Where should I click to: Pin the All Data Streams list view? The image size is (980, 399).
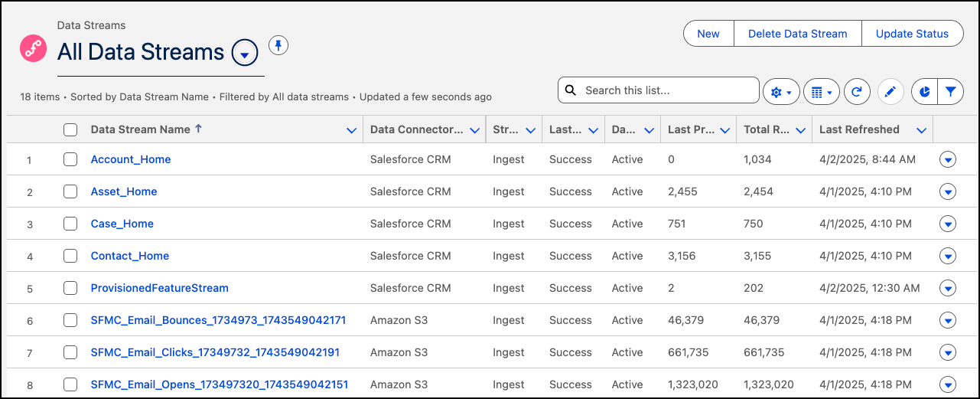pyautogui.click(x=278, y=46)
